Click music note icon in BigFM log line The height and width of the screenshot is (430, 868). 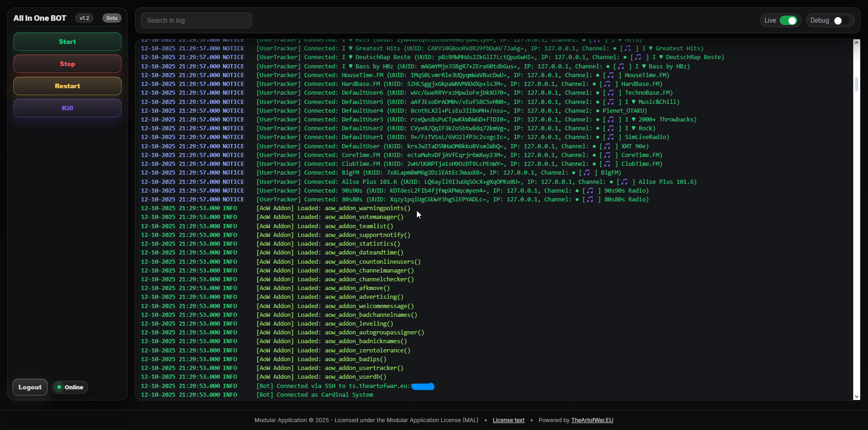586,173
